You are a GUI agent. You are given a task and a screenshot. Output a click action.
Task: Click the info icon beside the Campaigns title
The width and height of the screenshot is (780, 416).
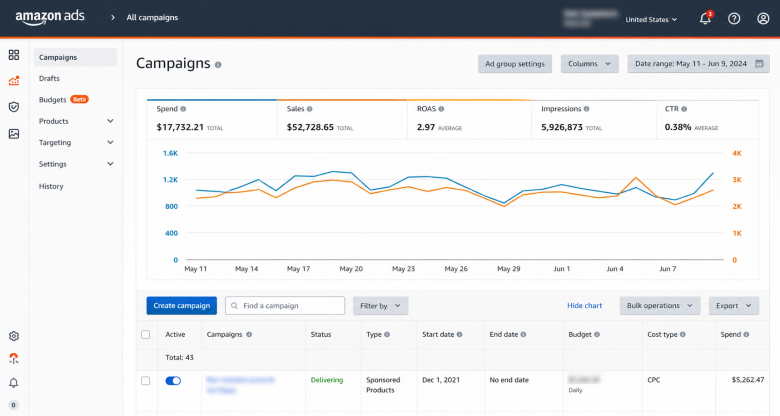tap(218, 65)
